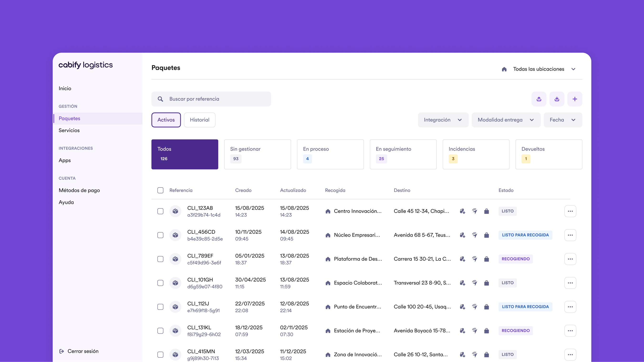
Task: Open three-dots menu for CLI_456CD row
Action: [x=570, y=235]
